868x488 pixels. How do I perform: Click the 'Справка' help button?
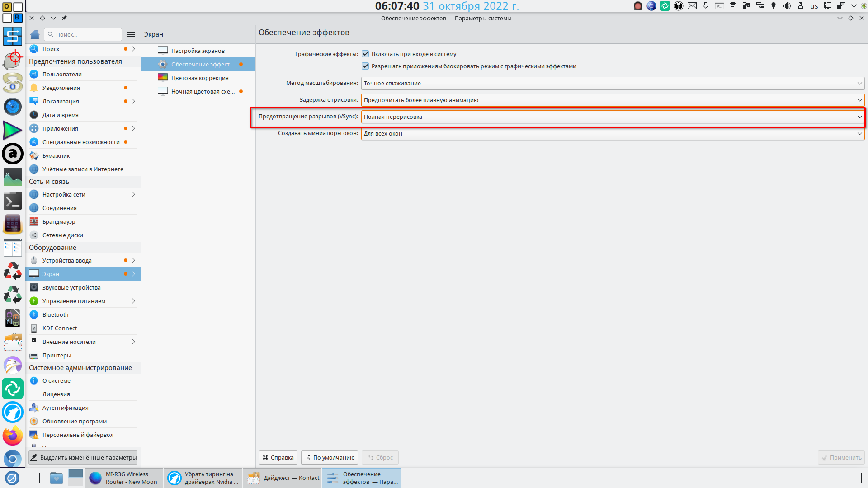coord(278,457)
